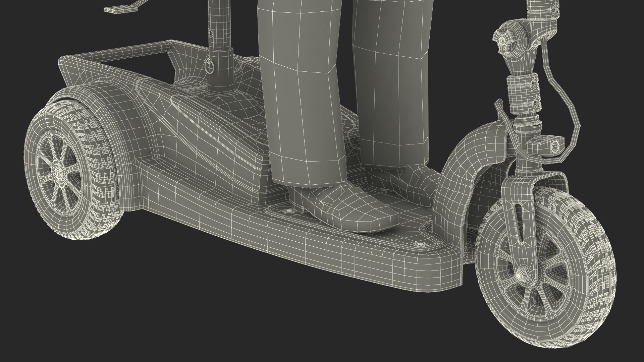Viewport: 644px width, 362px height.
Task: Select the front headlight block on steering column
Action: point(546,146)
